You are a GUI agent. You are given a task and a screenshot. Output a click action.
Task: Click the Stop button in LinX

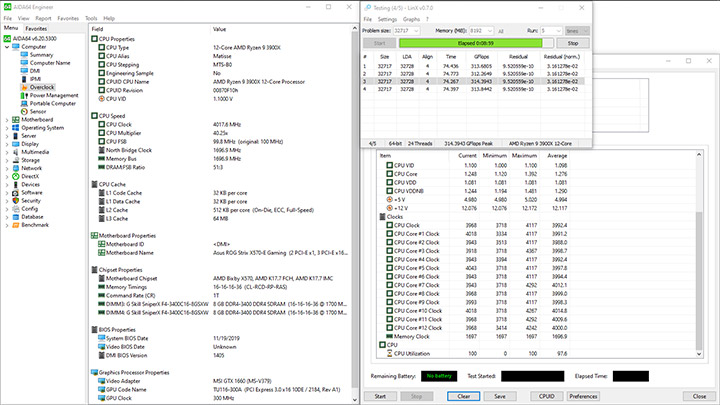click(x=573, y=43)
